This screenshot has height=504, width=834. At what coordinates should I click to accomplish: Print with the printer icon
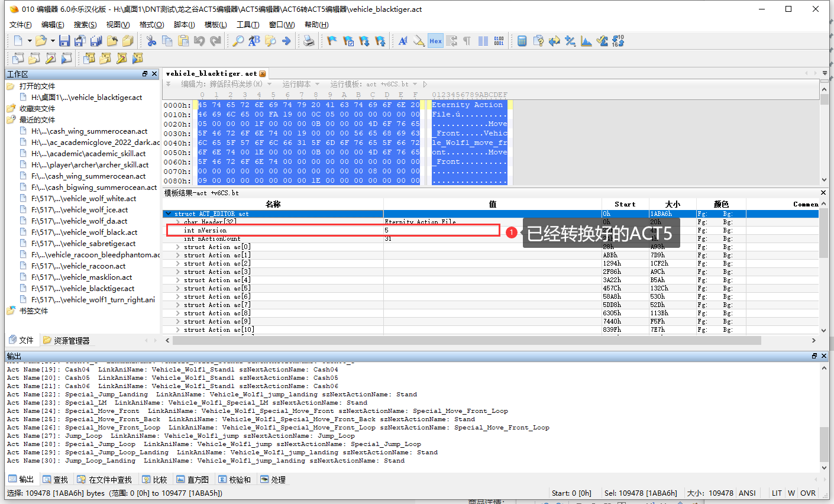[x=309, y=41]
